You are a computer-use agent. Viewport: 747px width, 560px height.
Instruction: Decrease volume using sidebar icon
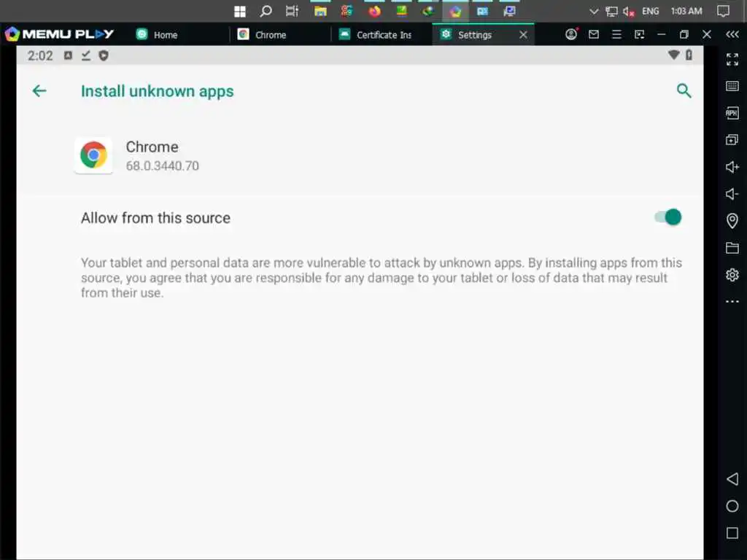tap(732, 194)
